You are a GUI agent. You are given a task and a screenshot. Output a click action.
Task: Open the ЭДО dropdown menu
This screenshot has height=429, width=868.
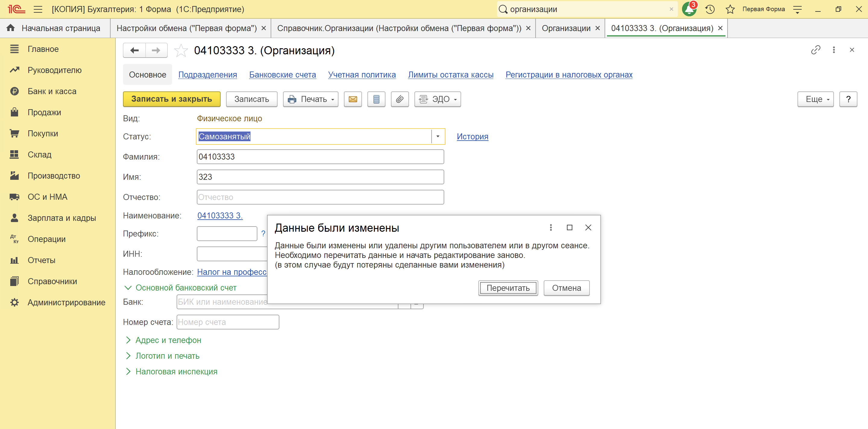click(437, 99)
